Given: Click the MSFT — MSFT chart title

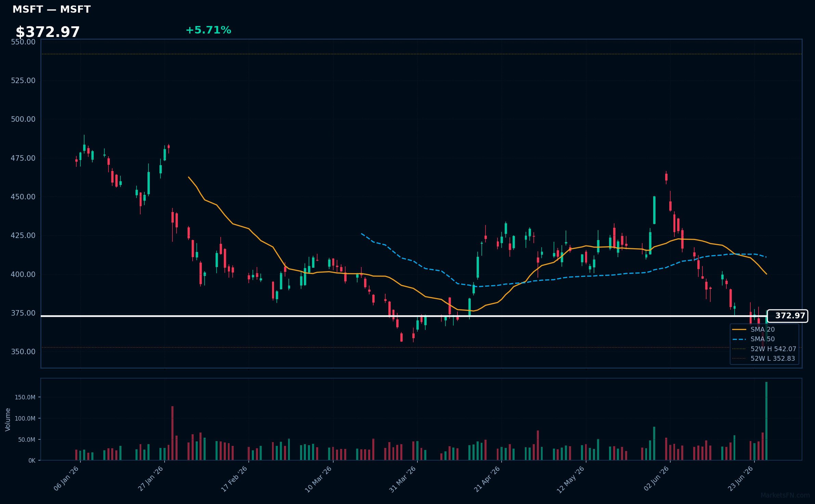Looking at the screenshot, I should tap(51, 10).
